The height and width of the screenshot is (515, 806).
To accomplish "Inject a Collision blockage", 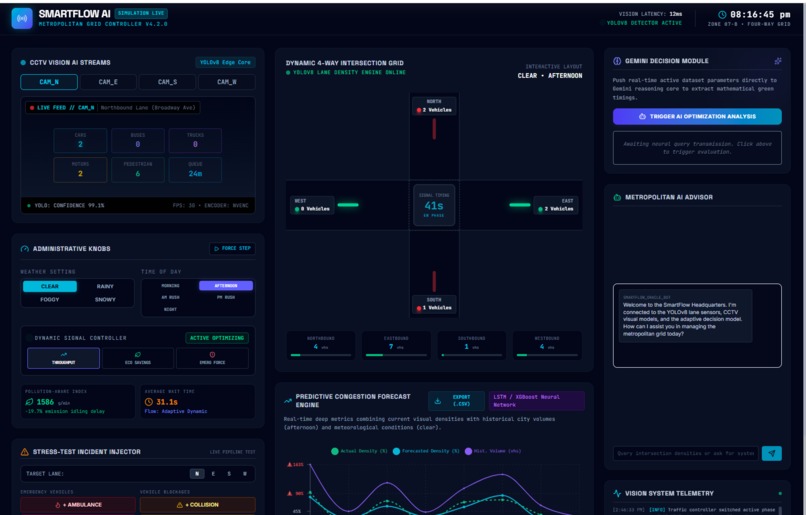I will click(x=197, y=505).
